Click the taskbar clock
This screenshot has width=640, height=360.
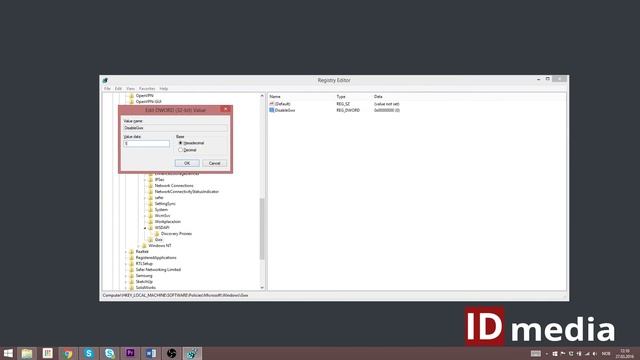(624, 354)
